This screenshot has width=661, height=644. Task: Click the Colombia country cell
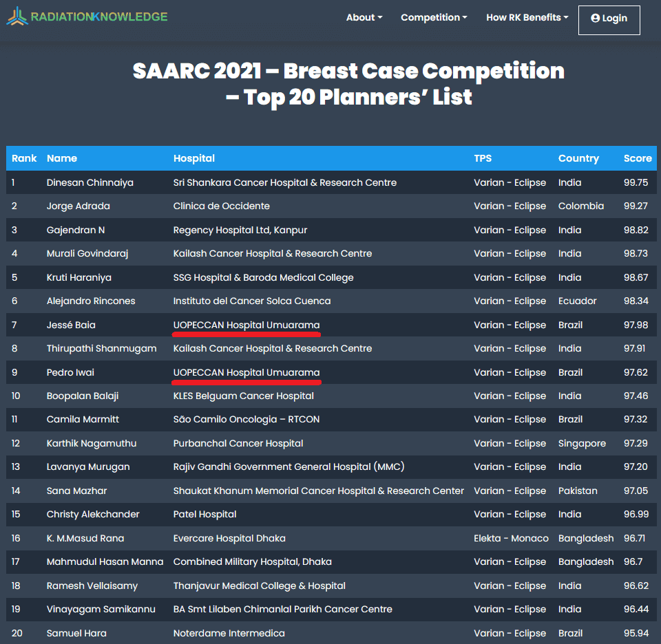tap(581, 206)
